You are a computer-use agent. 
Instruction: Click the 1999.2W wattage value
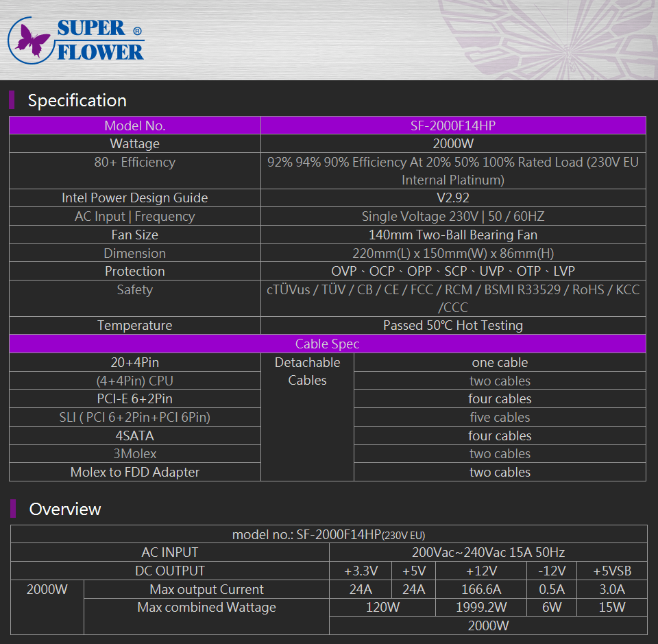coord(481,608)
